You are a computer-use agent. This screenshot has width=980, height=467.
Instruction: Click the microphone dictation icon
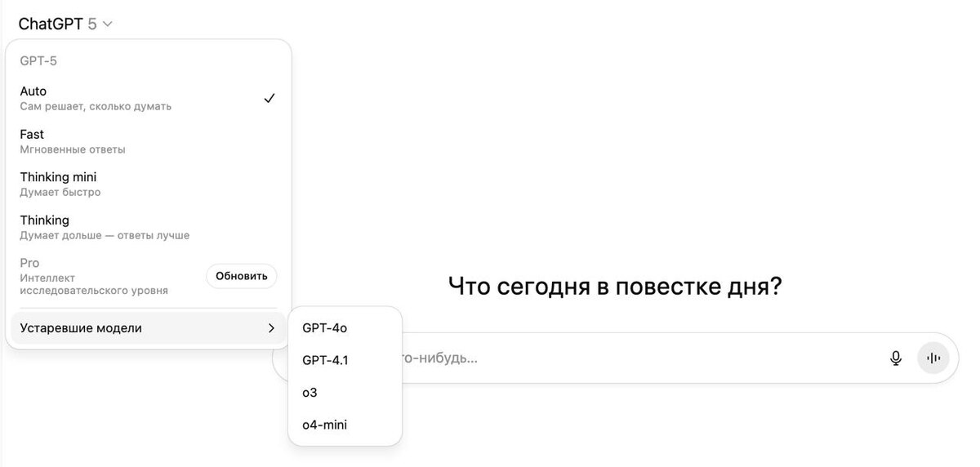896,358
